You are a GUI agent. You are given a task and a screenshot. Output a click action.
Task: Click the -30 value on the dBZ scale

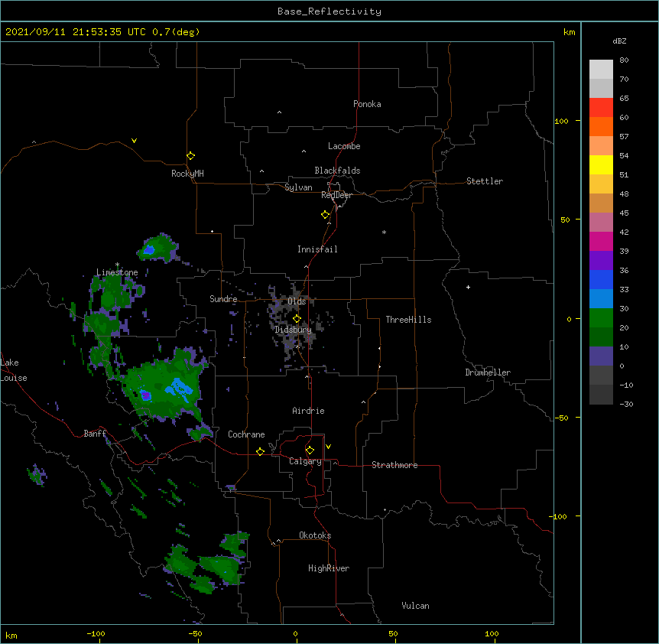point(626,404)
